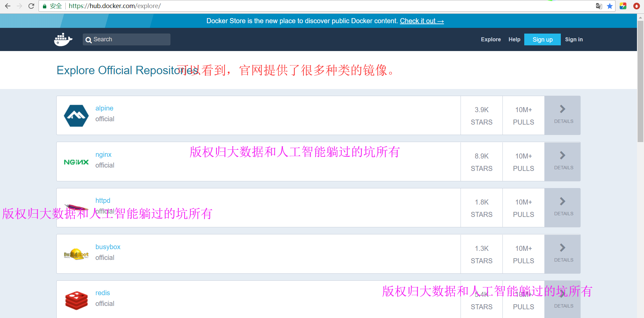Open the nginx repository link
Viewport: 644px width, 318px height.
pos(103,154)
